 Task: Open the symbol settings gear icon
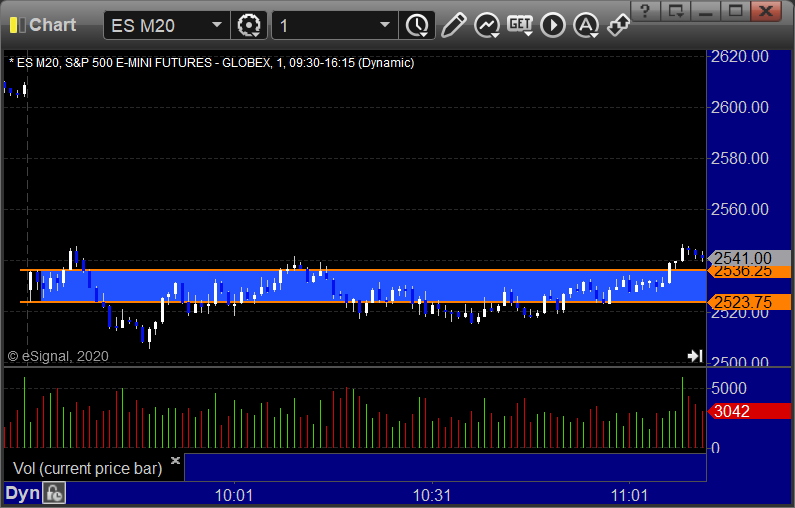(246, 25)
